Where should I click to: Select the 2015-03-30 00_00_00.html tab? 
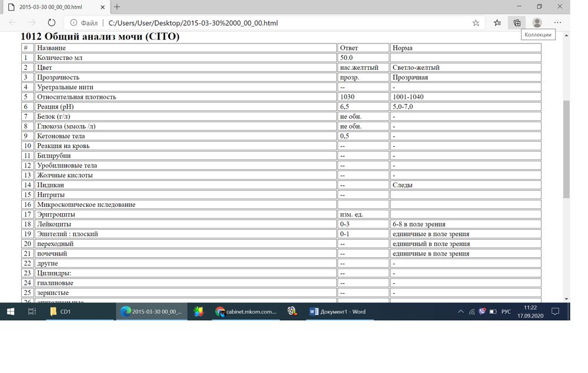[53, 6]
